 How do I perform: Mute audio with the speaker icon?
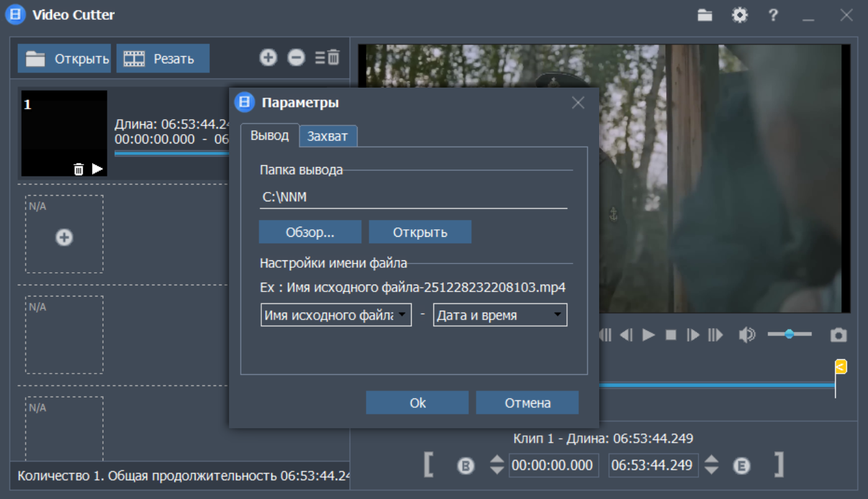746,336
